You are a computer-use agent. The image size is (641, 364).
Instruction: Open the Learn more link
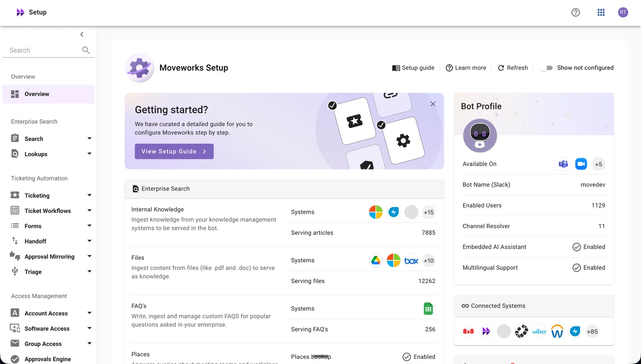pos(466,68)
